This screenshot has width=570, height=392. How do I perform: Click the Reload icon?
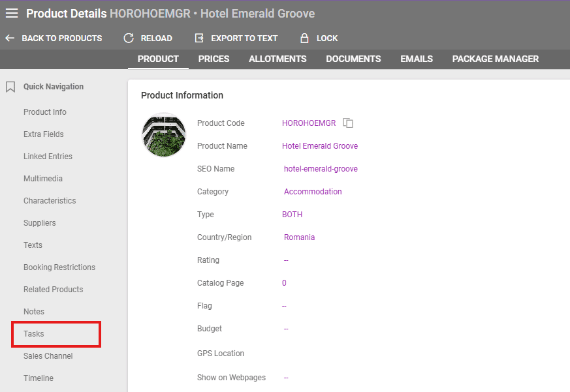tap(129, 38)
